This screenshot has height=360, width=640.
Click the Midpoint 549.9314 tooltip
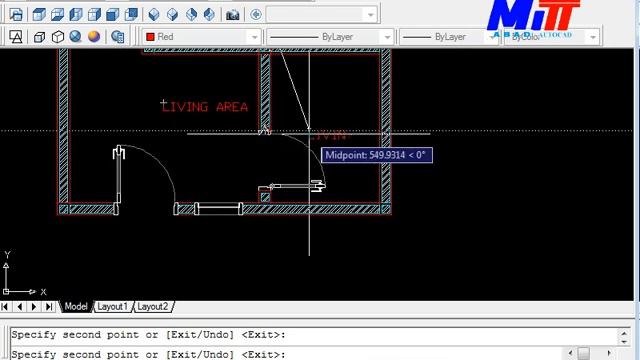377,155
